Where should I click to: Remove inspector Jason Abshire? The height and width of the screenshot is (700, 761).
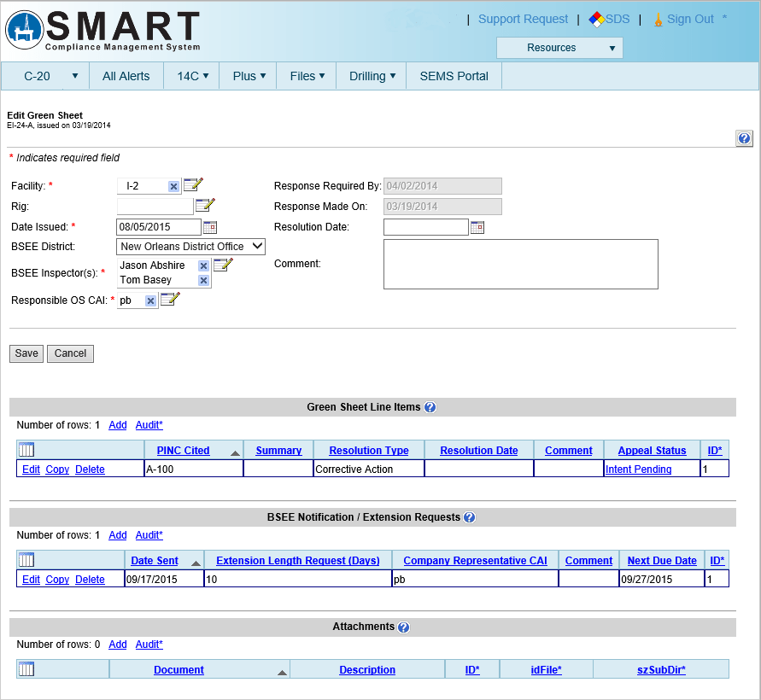tap(203, 265)
